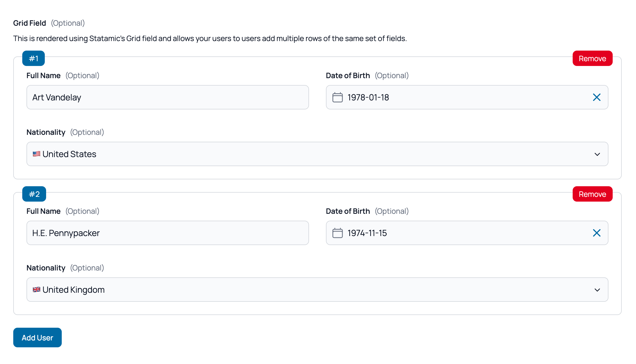
Task: Focus the Art Vandelay name field
Action: (x=167, y=97)
